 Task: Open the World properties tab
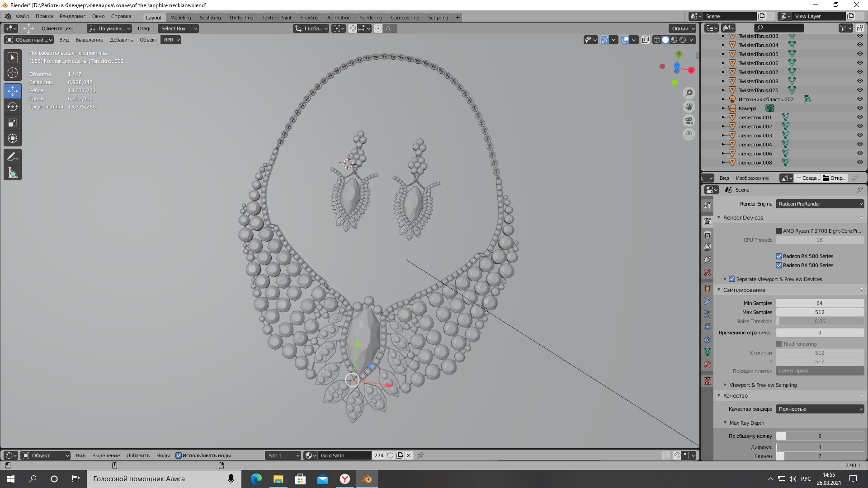[708, 272]
